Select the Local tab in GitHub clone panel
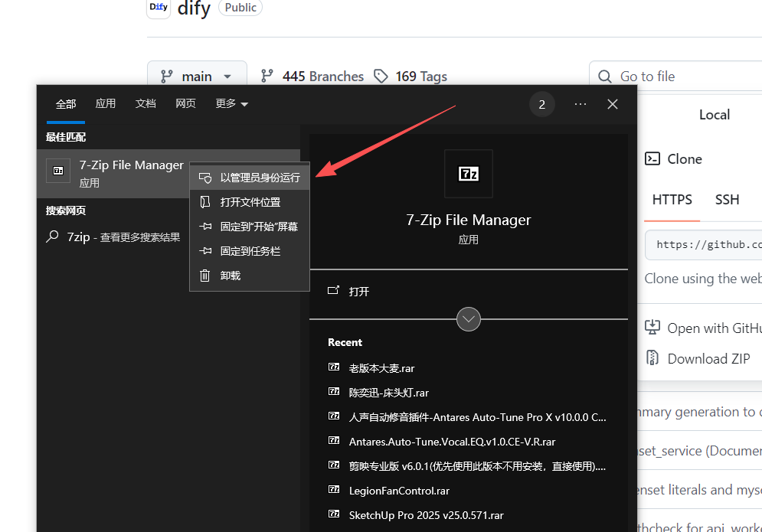Image resolution: width=762 pixels, height=532 pixels. tap(714, 115)
